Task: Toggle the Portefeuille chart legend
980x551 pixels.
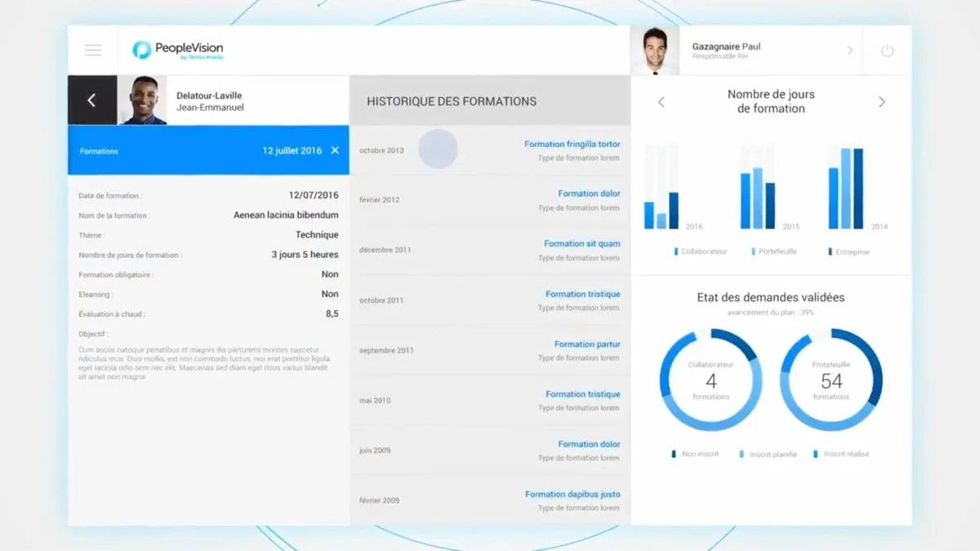Action: 774,251
